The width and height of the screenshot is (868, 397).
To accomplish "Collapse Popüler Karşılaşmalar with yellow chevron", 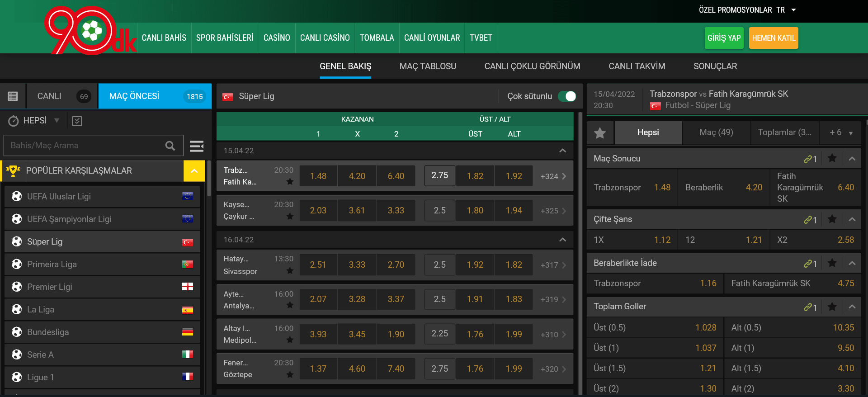I will pos(194,171).
